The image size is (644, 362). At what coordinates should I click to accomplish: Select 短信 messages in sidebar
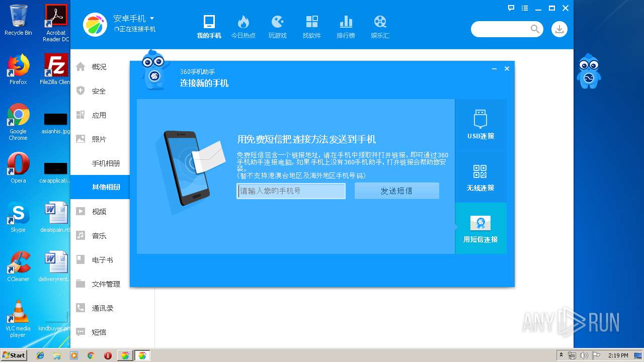coord(100,332)
